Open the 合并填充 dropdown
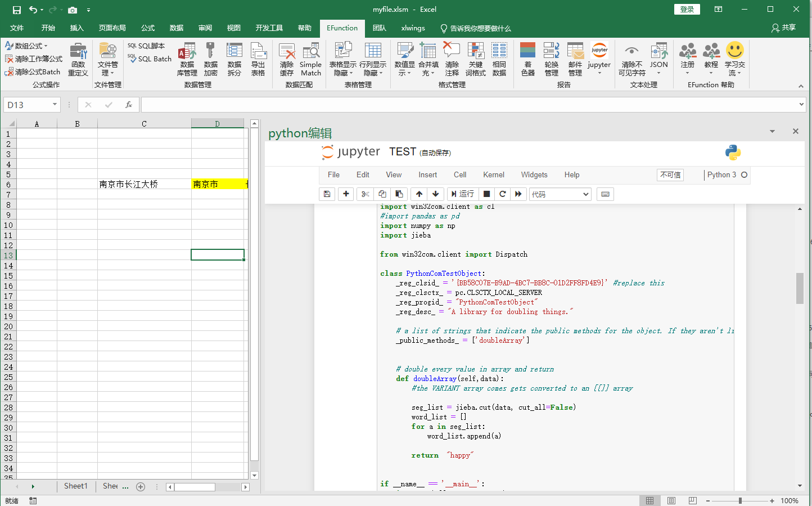This screenshot has width=812, height=506. [428, 60]
